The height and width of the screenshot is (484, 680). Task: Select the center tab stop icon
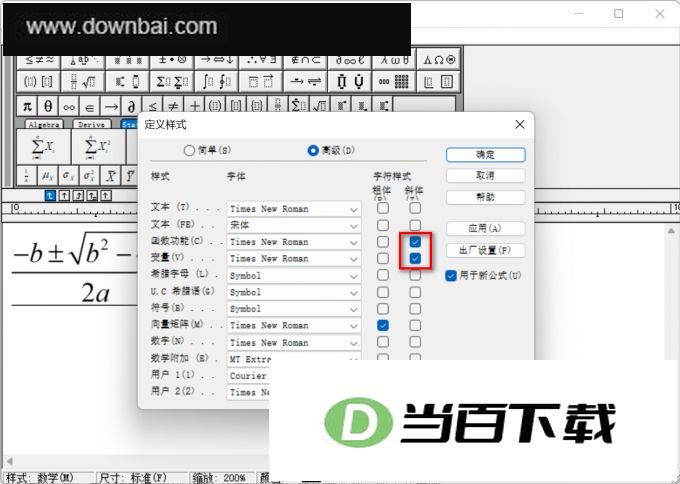click(x=64, y=196)
